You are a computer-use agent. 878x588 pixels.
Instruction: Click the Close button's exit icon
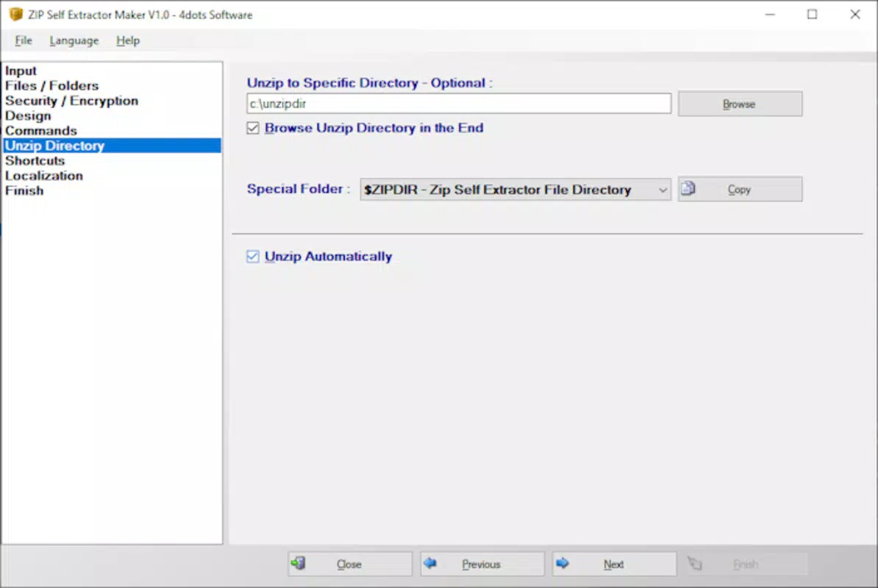298,563
